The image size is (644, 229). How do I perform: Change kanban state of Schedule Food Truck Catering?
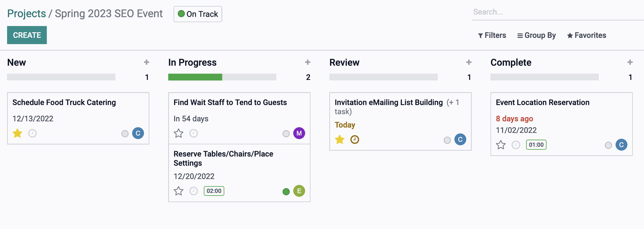(125, 134)
